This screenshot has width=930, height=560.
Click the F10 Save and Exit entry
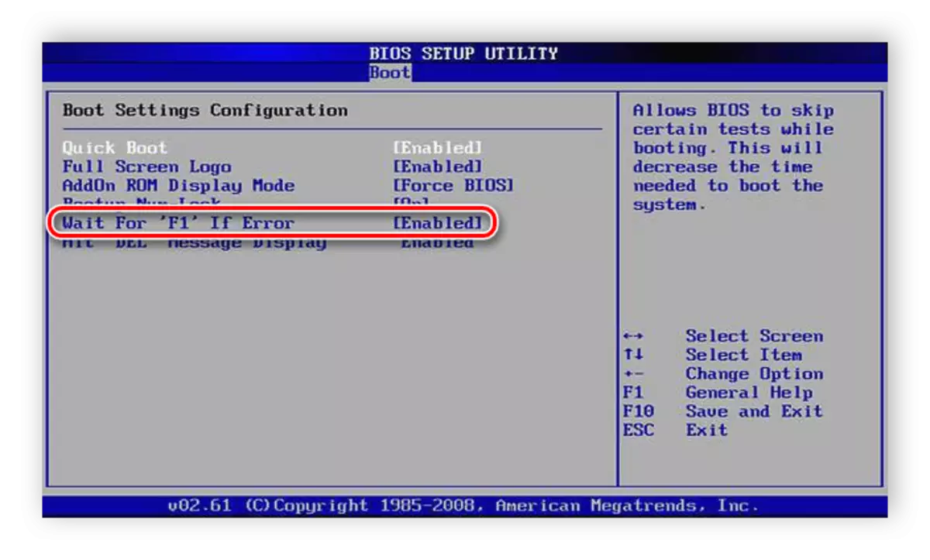(722, 411)
